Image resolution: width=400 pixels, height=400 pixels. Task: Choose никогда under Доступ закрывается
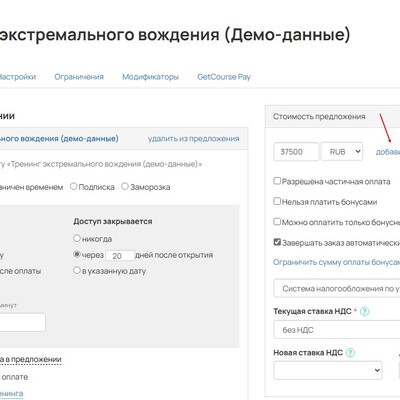[77, 238]
